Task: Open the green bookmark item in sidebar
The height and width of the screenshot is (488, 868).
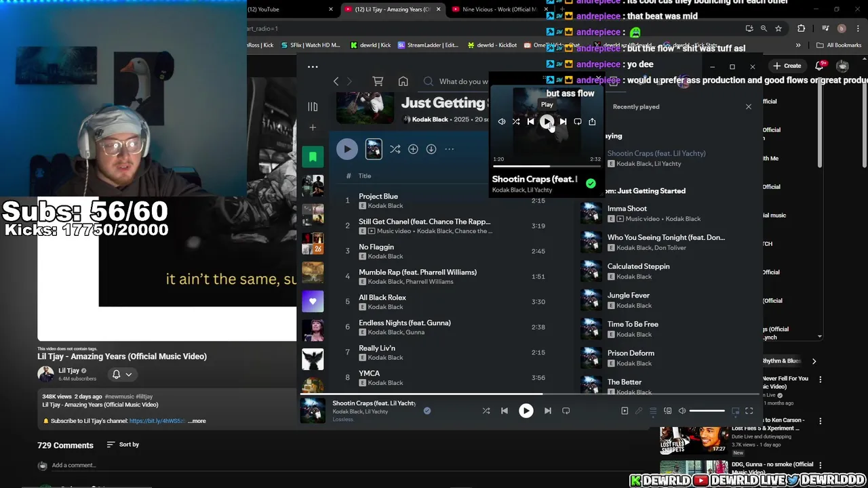Action: point(313,157)
